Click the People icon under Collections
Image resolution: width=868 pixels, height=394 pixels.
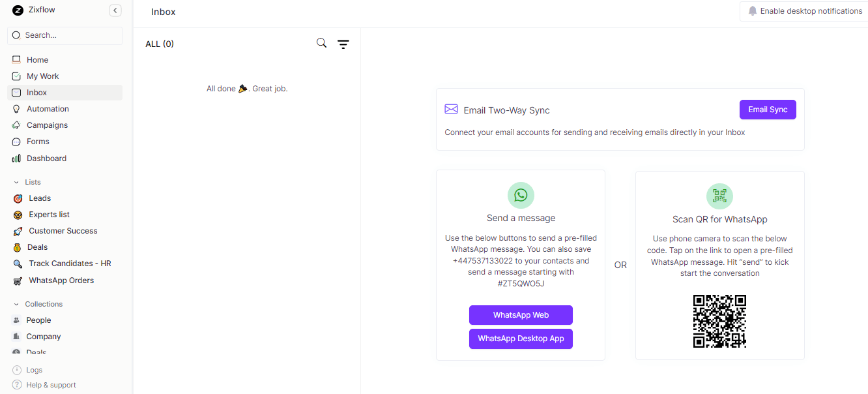16,320
